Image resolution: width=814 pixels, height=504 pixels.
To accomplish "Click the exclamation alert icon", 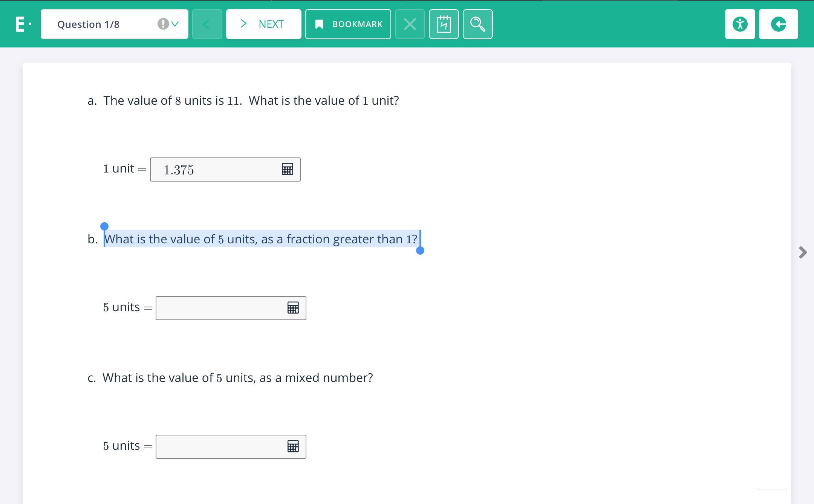I will coord(163,24).
